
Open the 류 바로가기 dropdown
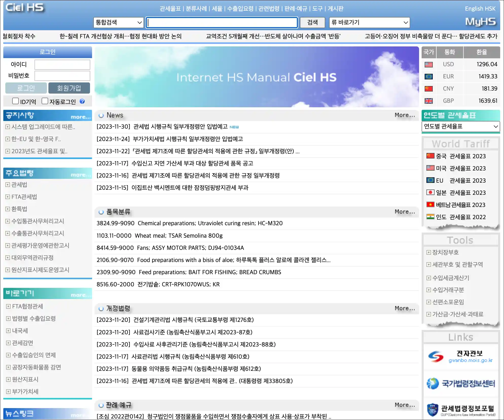[369, 22]
